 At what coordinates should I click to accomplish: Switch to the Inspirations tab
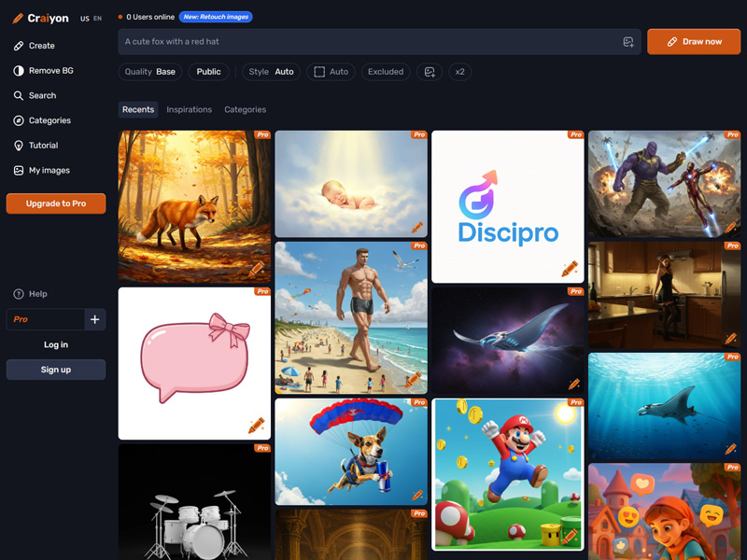pyautogui.click(x=189, y=110)
